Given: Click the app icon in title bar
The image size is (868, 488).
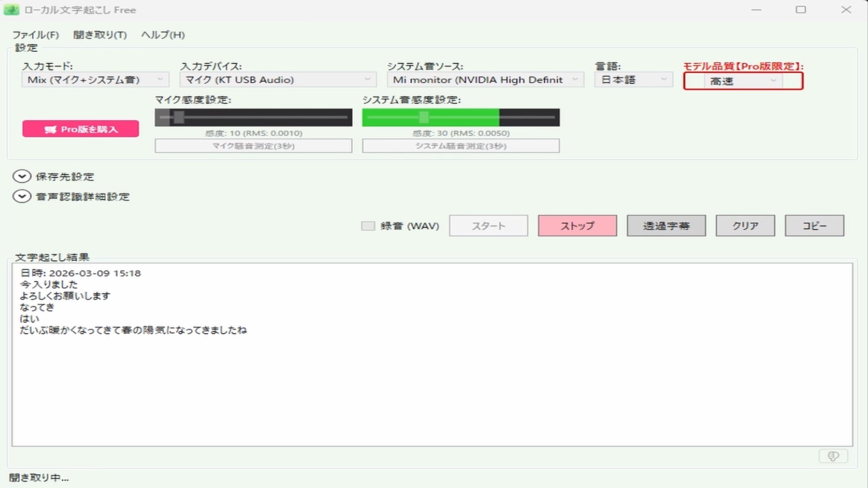Looking at the screenshot, I should [x=11, y=9].
